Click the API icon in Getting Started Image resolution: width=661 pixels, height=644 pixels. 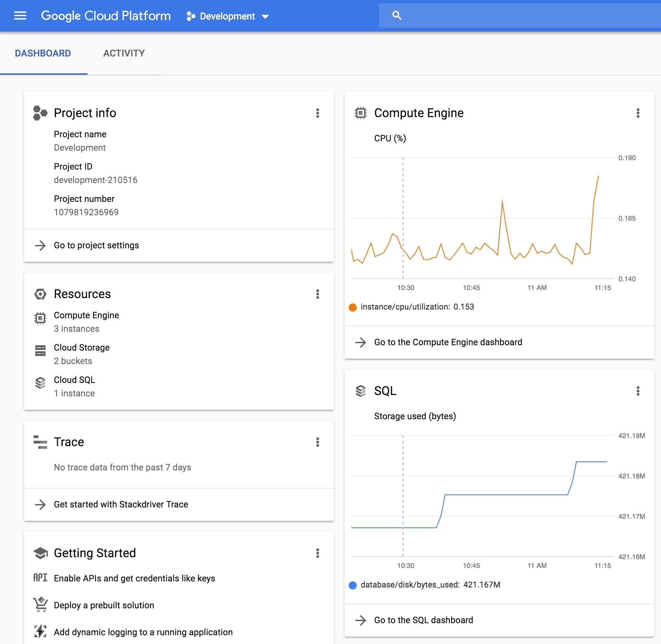pyautogui.click(x=40, y=578)
